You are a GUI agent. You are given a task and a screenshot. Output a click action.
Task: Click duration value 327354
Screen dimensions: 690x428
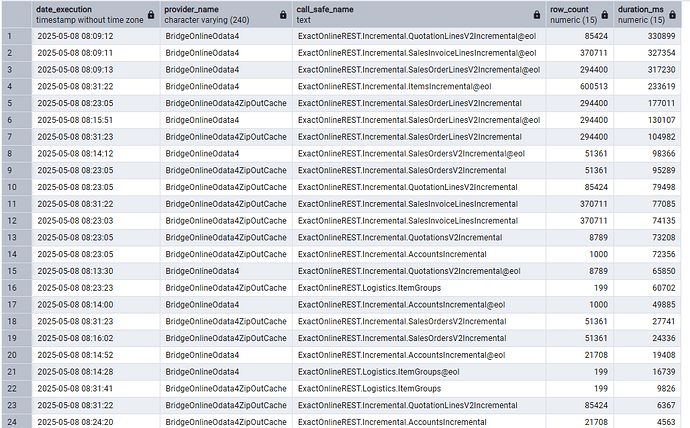(x=647, y=53)
